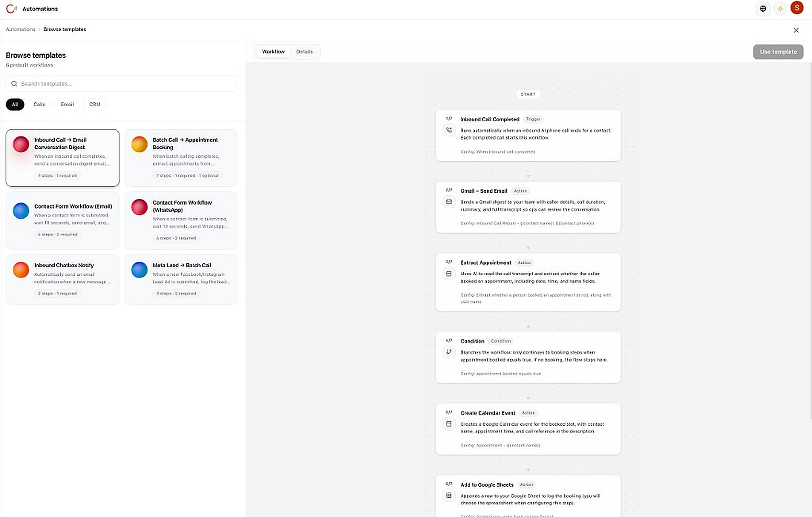Click '7 steps · 1 required' badge on Inbound Call card
Image resolution: width=812 pixels, height=517 pixels.
tap(57, 176)
